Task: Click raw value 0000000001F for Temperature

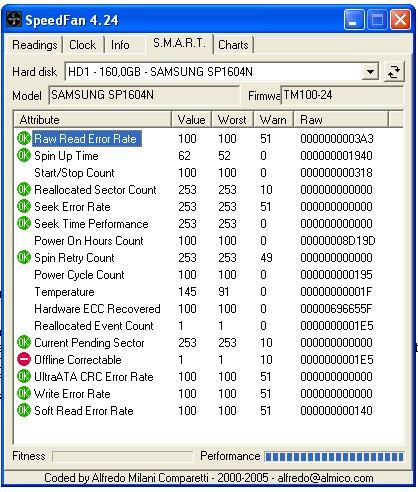Action: (336, 291)
